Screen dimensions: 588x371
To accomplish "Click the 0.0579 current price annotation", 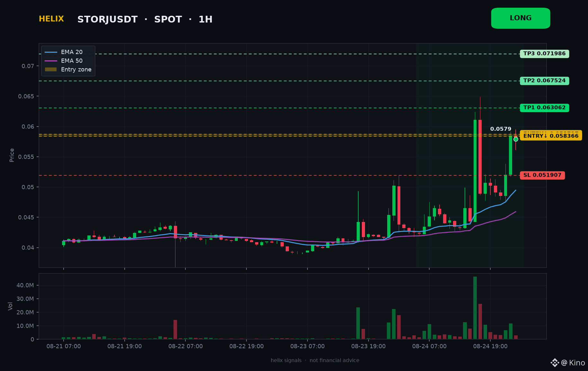I will [x=501, y=129].
